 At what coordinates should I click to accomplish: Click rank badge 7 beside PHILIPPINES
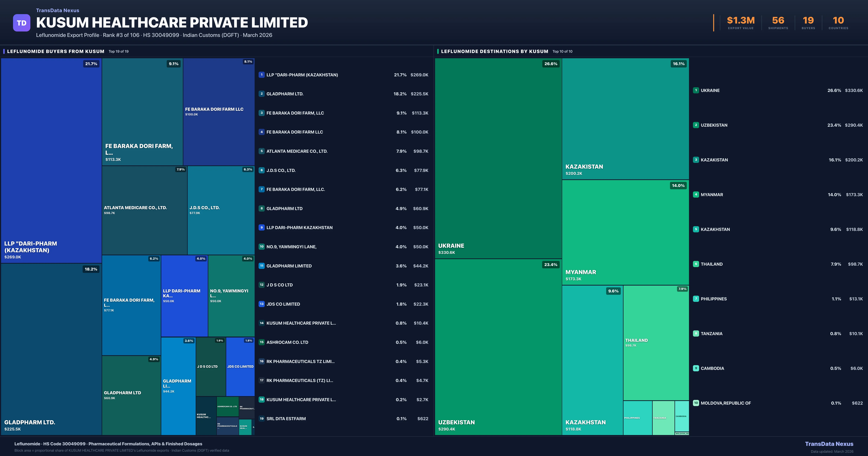[x=696, y=299]
